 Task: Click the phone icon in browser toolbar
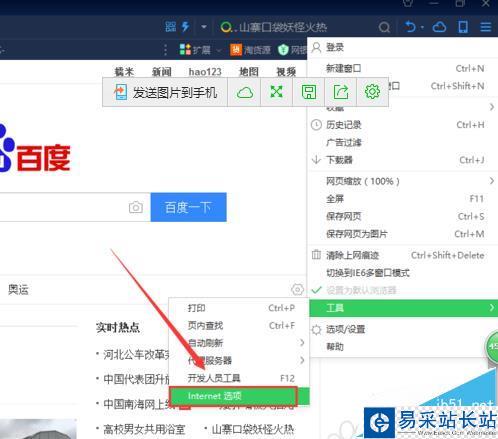tap(463, 27)
